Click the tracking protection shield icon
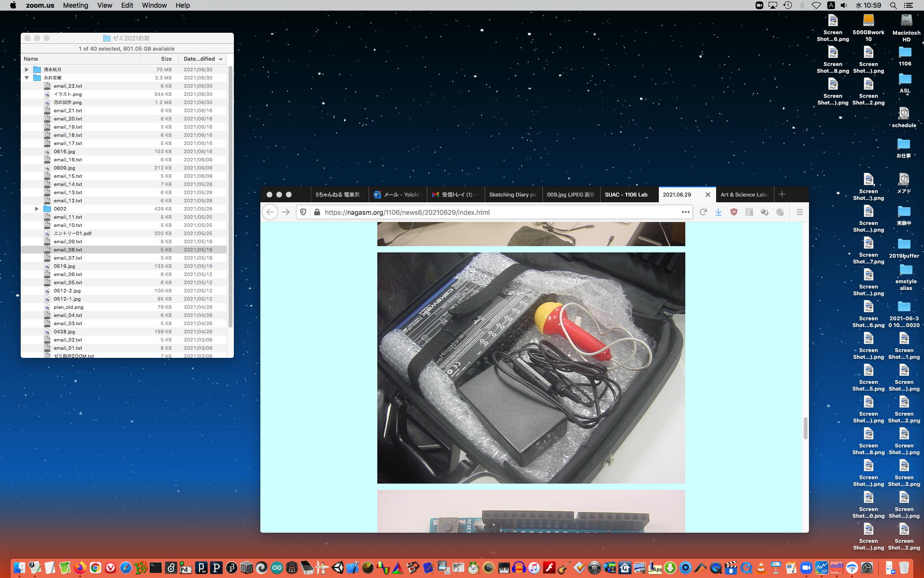 point(303,212)
